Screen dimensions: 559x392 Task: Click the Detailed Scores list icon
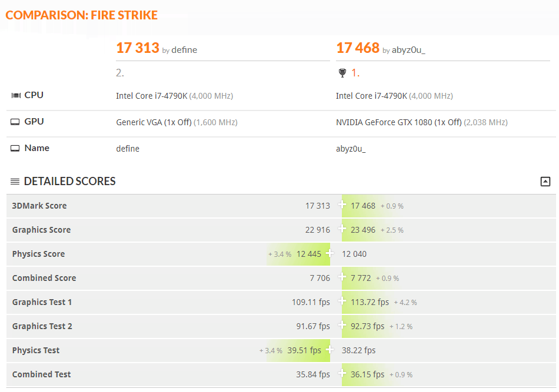click(x=15, y=182)
